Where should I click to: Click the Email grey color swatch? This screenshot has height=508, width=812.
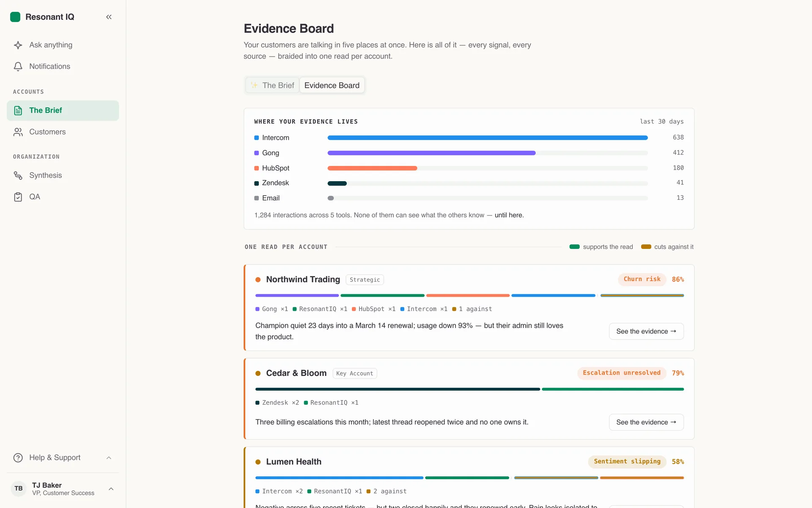coord(256,198)
